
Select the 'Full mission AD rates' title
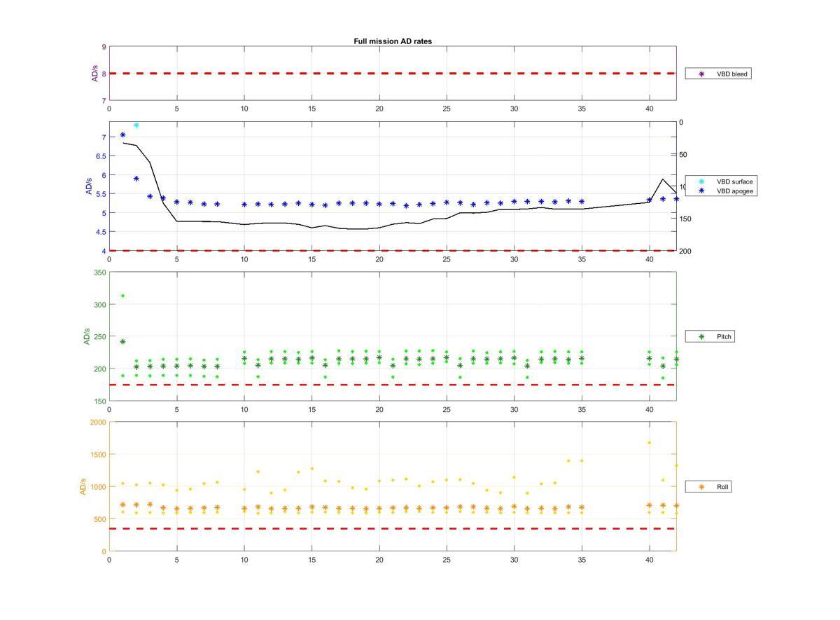tap(393, 41)
